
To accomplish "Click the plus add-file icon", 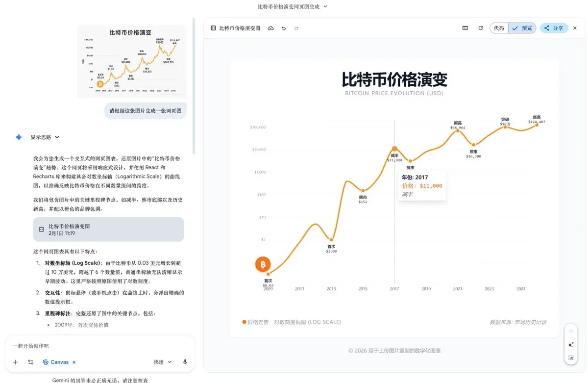I will [15, 362].
